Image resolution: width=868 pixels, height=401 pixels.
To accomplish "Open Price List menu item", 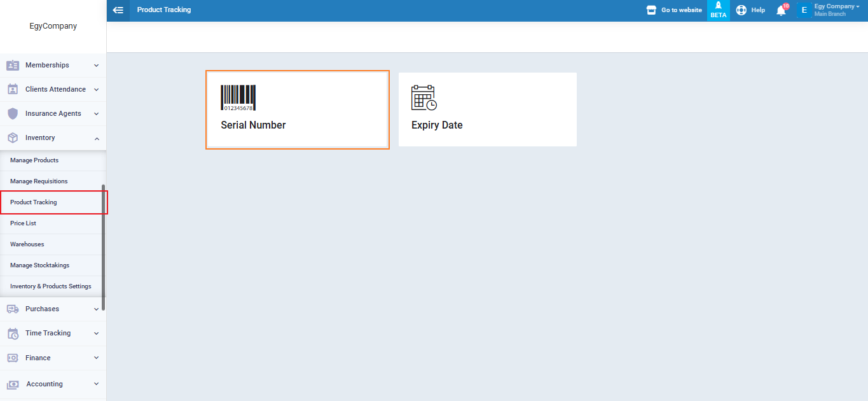I will (23, 223).
